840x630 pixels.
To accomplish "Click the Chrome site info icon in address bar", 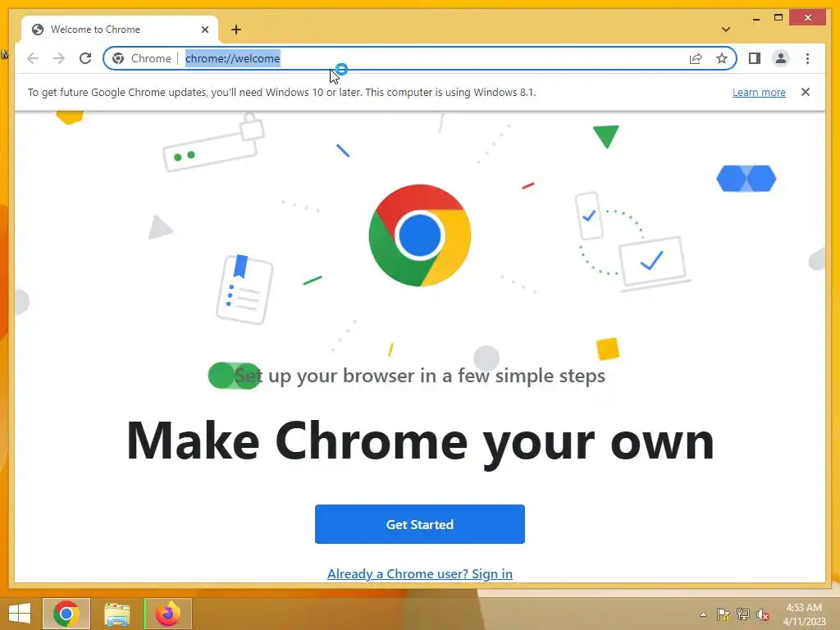I will pos(118,58).
